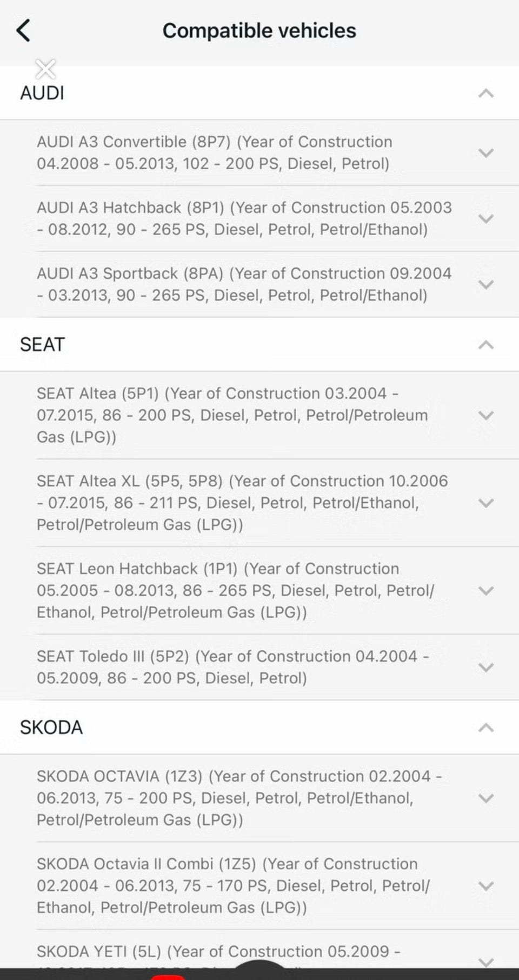519x980 pixels.
Task: Collapse the SEAT section
Action: click(x=486, y=344)
